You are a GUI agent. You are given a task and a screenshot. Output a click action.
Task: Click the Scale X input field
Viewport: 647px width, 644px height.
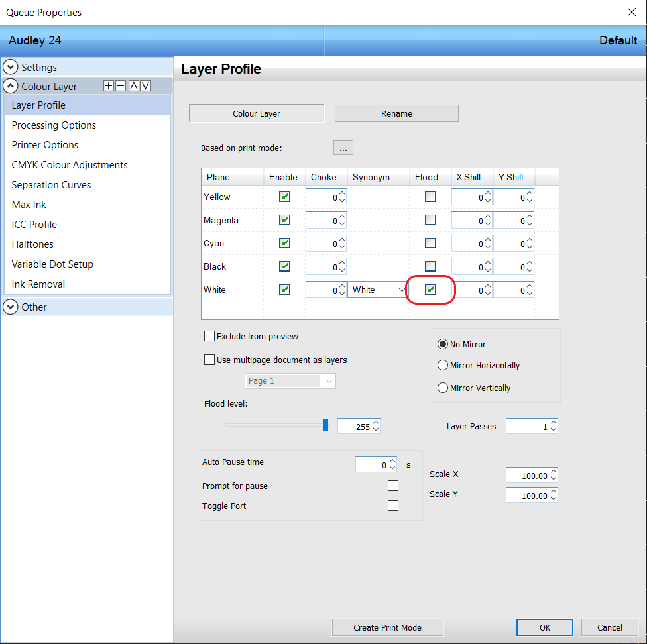tap(528, 475)
